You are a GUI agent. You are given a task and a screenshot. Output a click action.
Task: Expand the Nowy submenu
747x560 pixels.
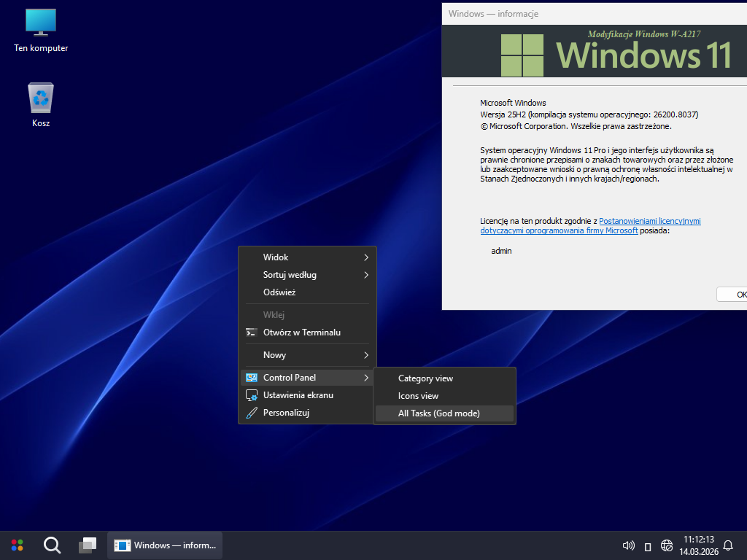click(307, 355)
